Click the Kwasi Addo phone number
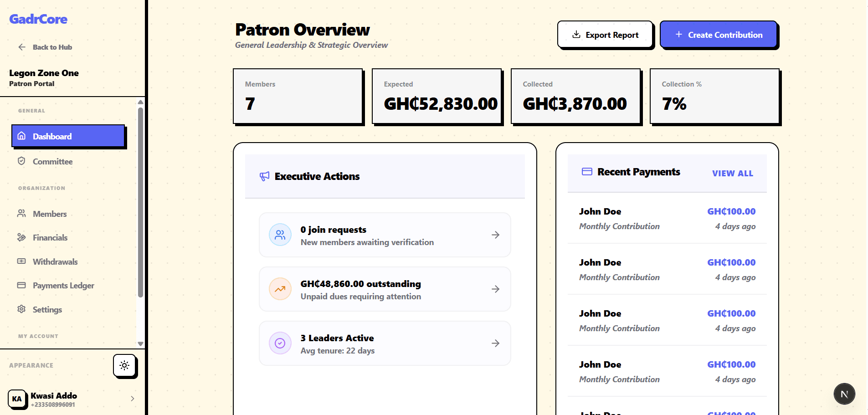868x415 pixels. pyautogui.click(x=53, y=405)
